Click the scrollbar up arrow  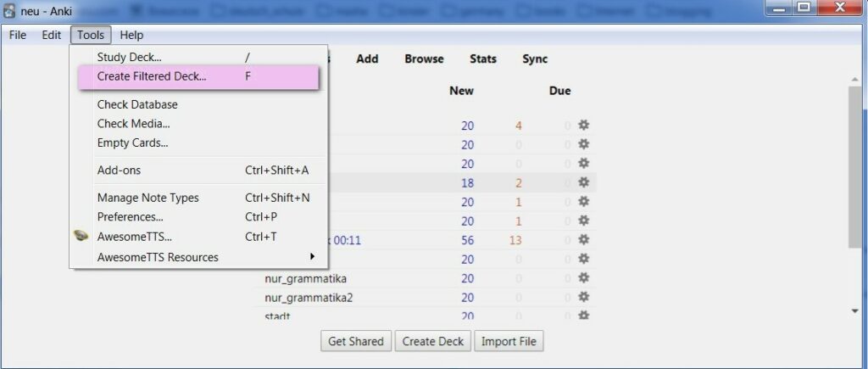pos(855,80)
